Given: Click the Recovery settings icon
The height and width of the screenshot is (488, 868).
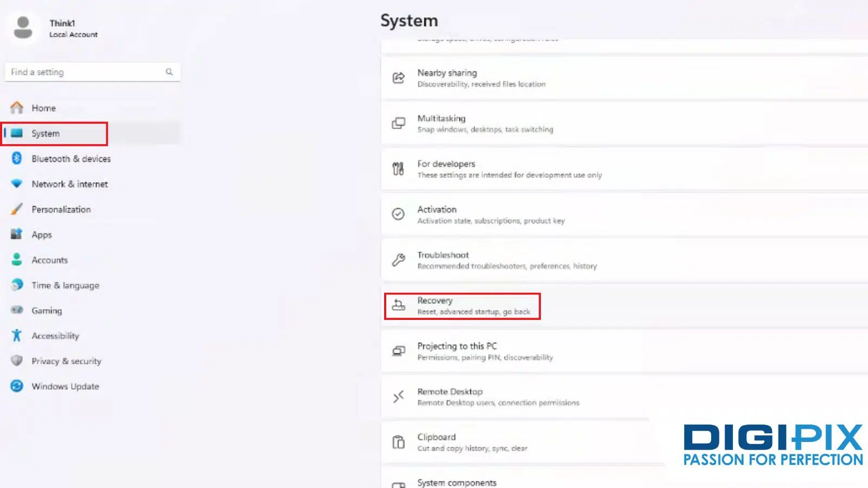Looking at the screenshot, I should coord(399,305).
